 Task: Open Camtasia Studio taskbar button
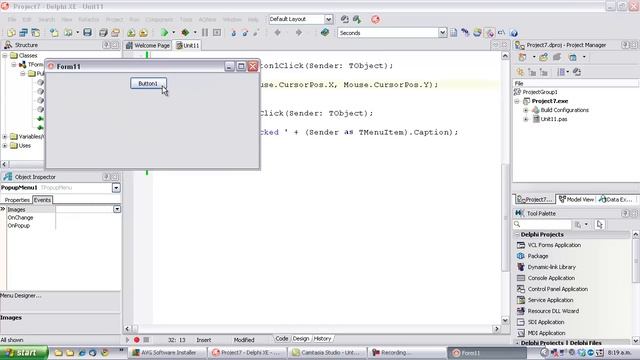327,353
